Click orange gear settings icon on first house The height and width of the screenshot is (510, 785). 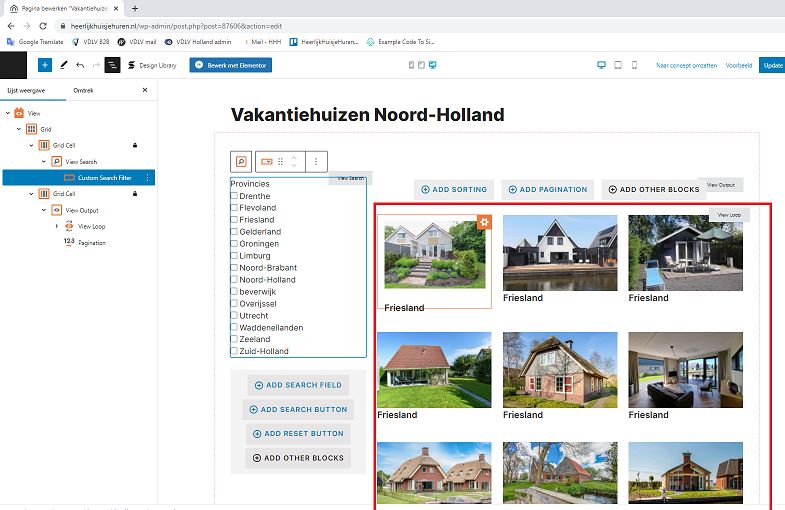484,222
